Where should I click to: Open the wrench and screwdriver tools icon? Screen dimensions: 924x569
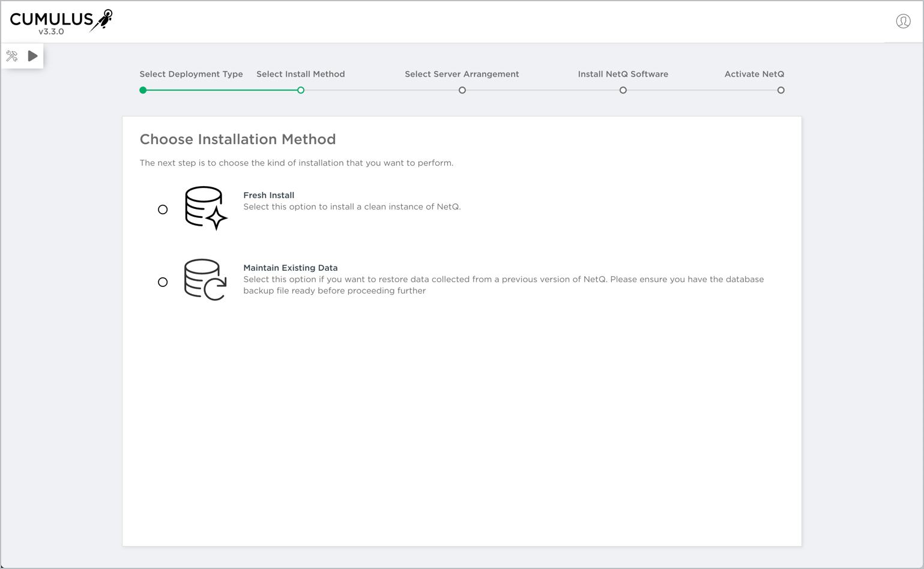coord(12,56)
